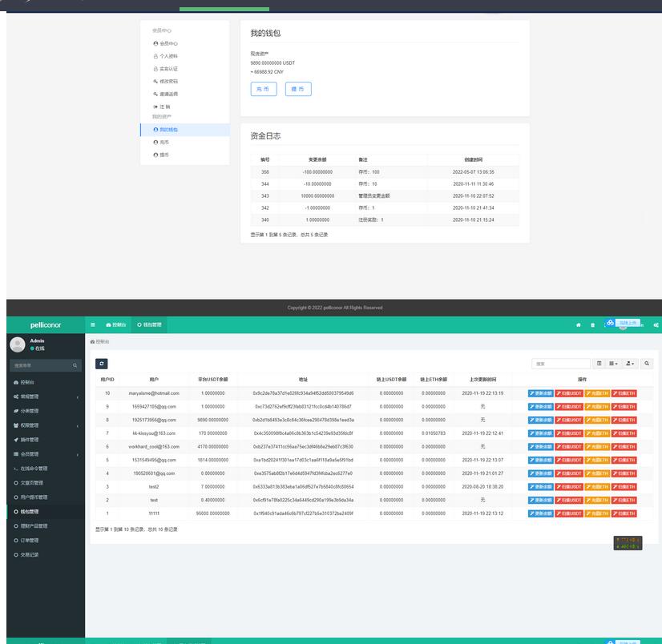Click the refresh icon above the wallet table

101,364
